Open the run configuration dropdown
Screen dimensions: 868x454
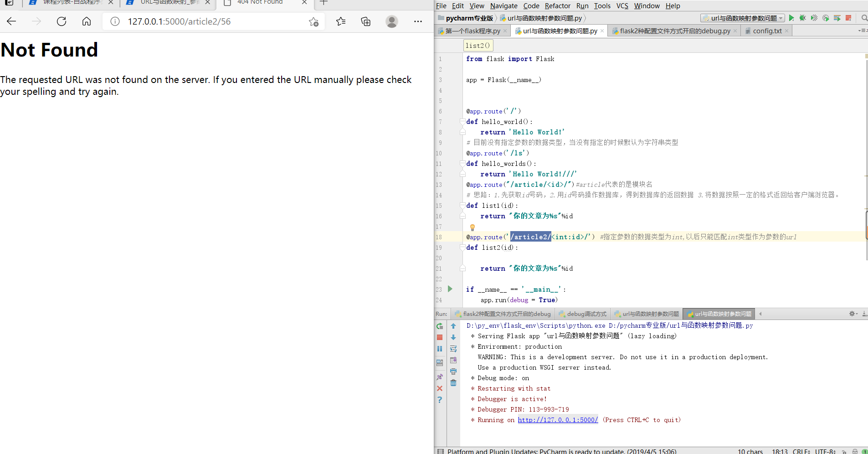[743, 18]
